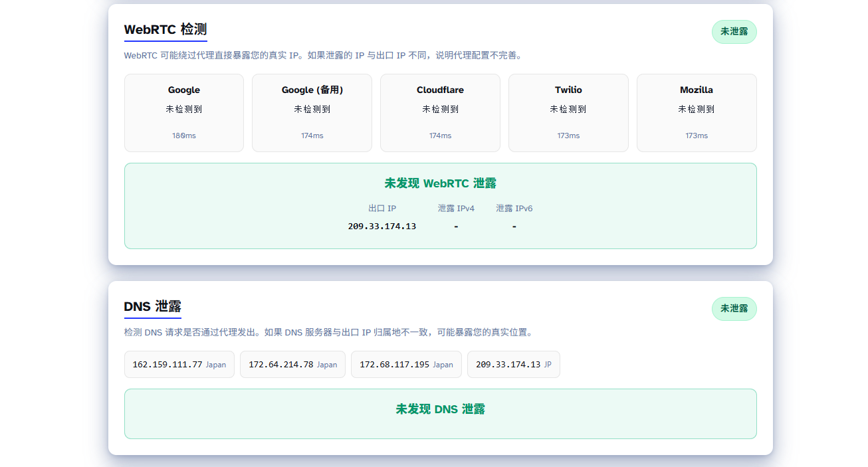The image size is (868, 467).
Task: Select the Mozilla server card
Action: (x=697, y=113)
